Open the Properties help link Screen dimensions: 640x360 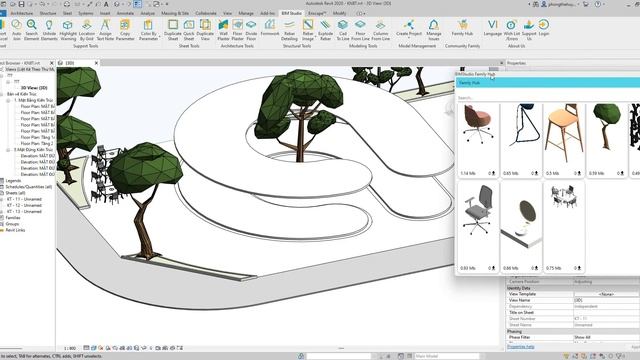pyautogui.click(x=520, y=347)
